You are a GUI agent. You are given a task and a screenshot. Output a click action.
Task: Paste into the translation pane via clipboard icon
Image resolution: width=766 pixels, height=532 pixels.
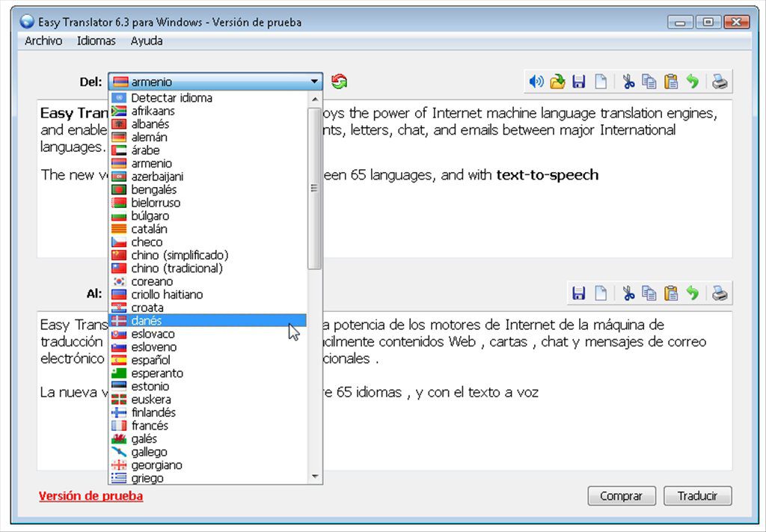click(x=671, y=293)
